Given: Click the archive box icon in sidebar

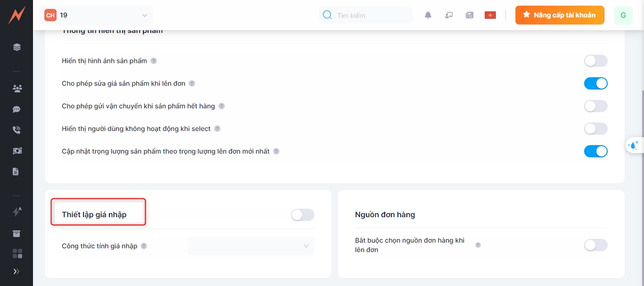Looking at the screenshot, I should point(17,234).
